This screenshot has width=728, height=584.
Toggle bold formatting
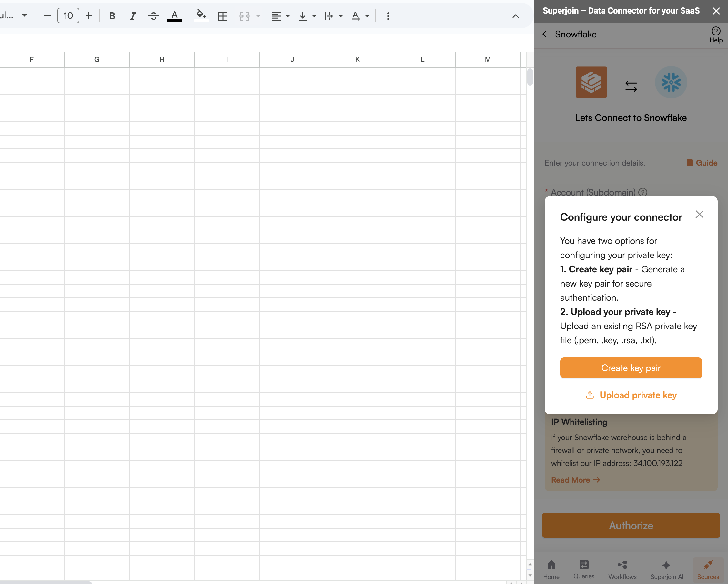[x=112, y=16]
